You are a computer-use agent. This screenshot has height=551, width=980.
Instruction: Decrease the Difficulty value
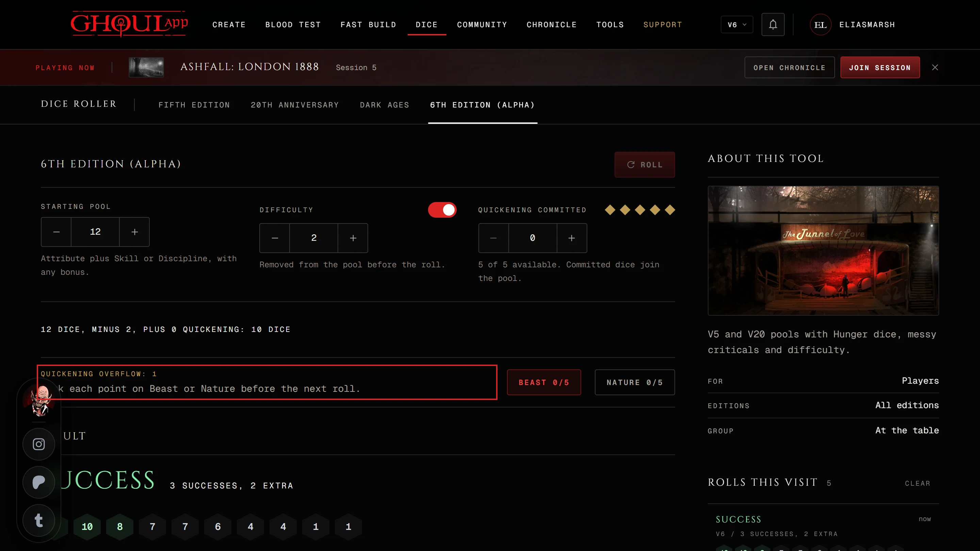(x=275, y=238)
